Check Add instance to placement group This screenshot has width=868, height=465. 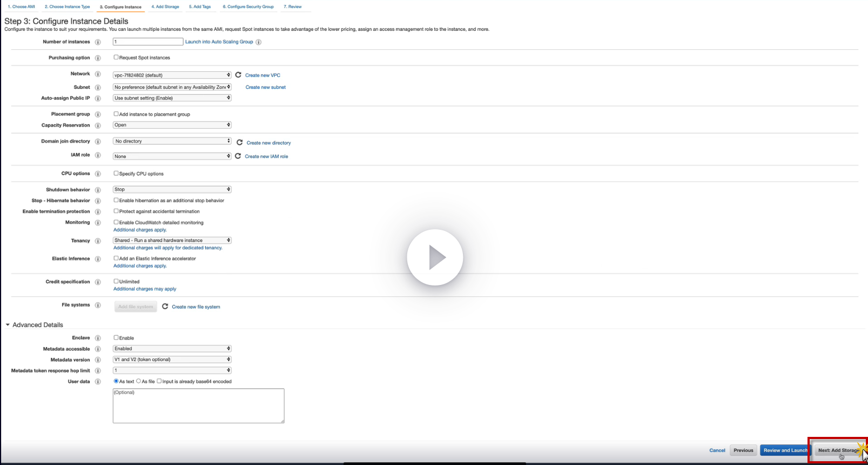pyautogui.click(x=116, y=114)
